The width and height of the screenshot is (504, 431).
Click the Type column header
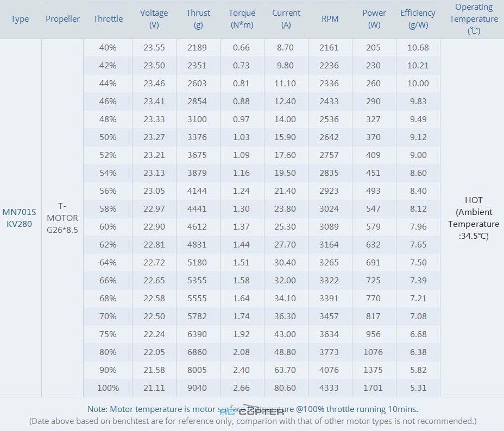[20, 19]
